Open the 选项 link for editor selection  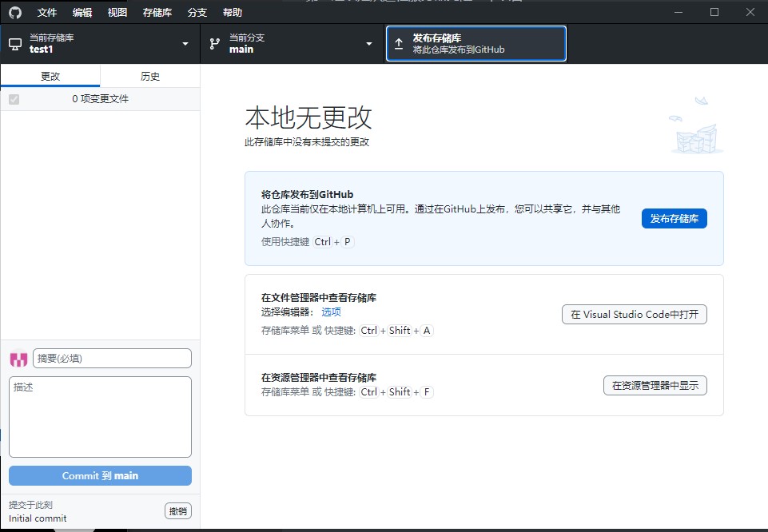pos(331,312)
